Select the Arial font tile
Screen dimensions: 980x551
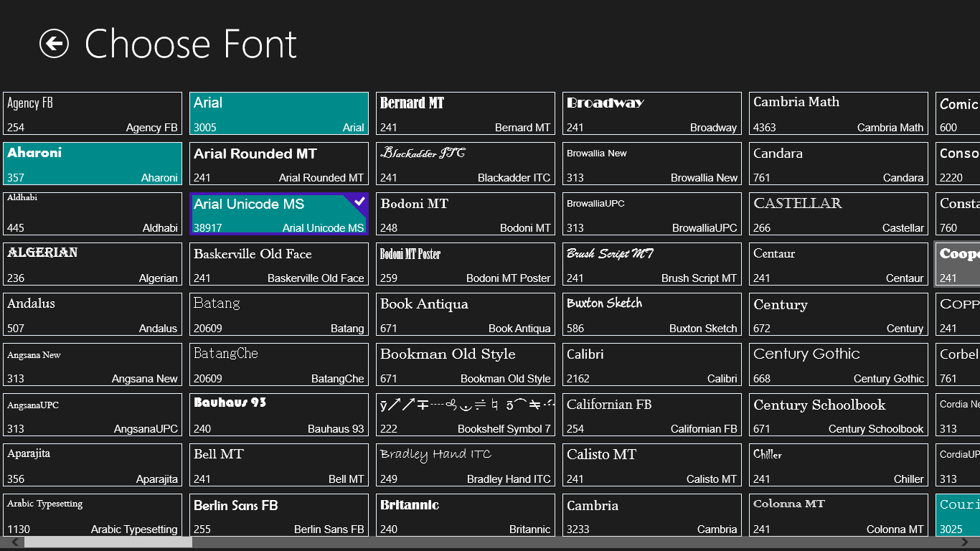coord(279,113)
